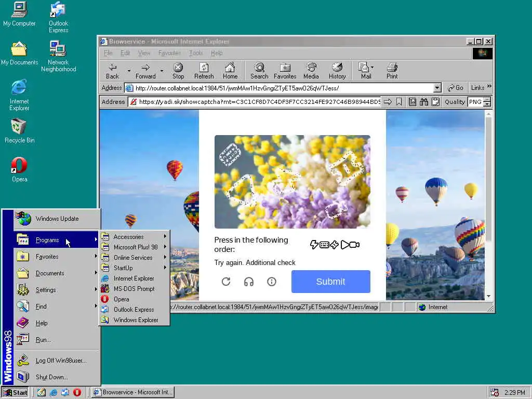This screenshot has width=532, height=399.
Task: Reload the captcha with refresh icon
Action: (226, 282)
